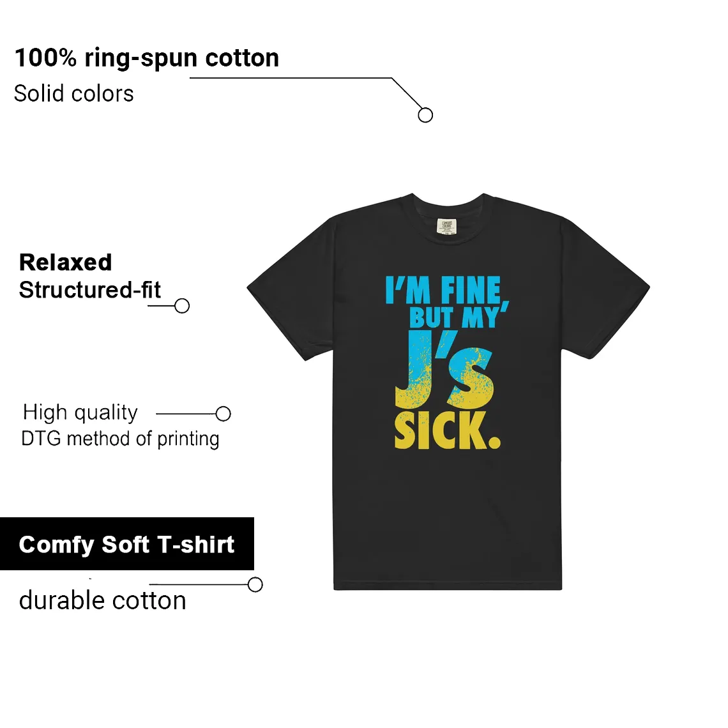
Task: Click the Structured-fit text
Action: (89, 290)
